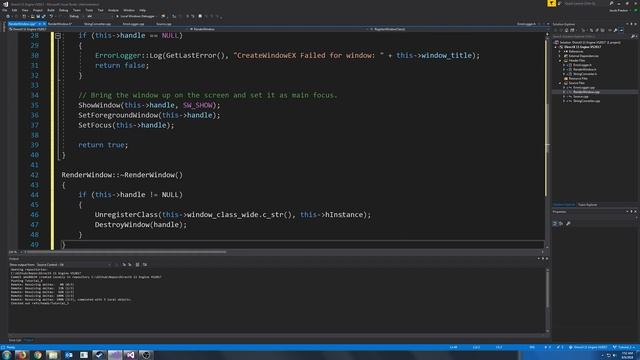Click Solution Explorer Properties wrench icon
640x360 pixels.
click(x=615, y=30)
